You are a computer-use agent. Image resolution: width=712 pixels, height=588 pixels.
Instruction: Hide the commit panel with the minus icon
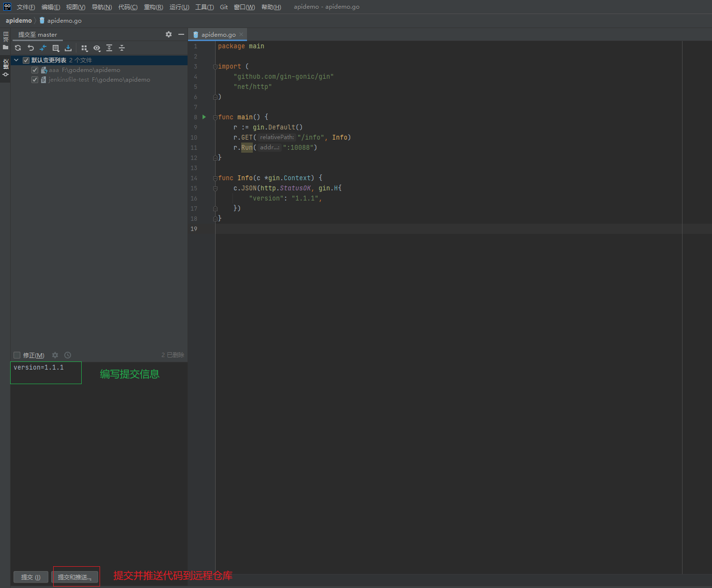pyautogui.click(x=181, y=34)
